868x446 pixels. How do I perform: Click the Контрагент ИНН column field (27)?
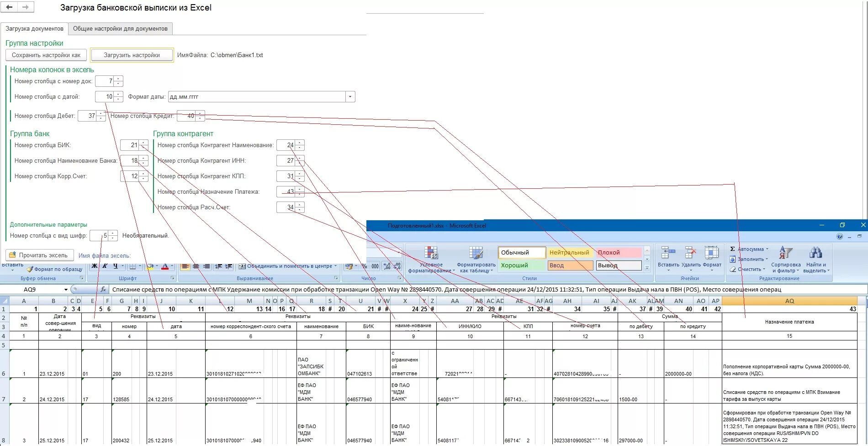pos(286,161)
